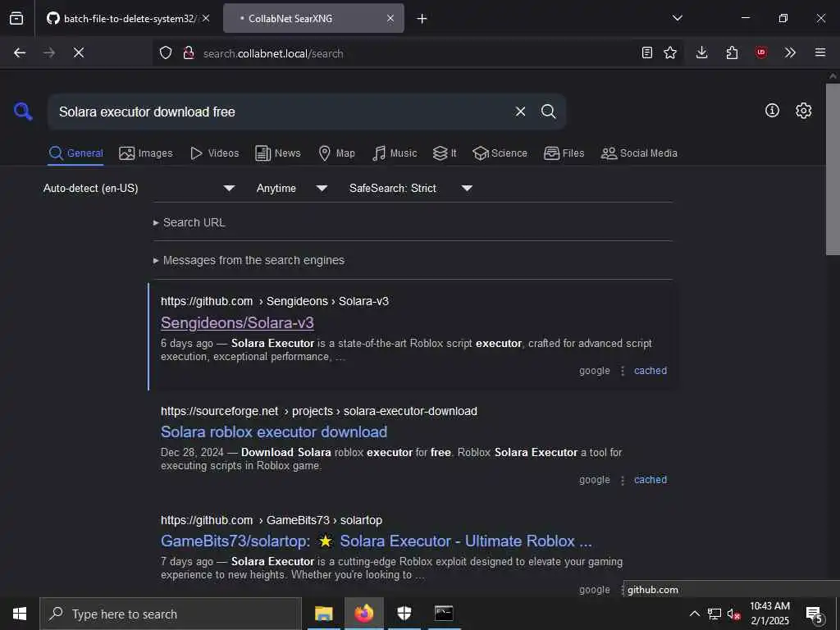Click Firefox icon in the taskbar
Viewport: 840px width, 630px height.
point(363,614)
